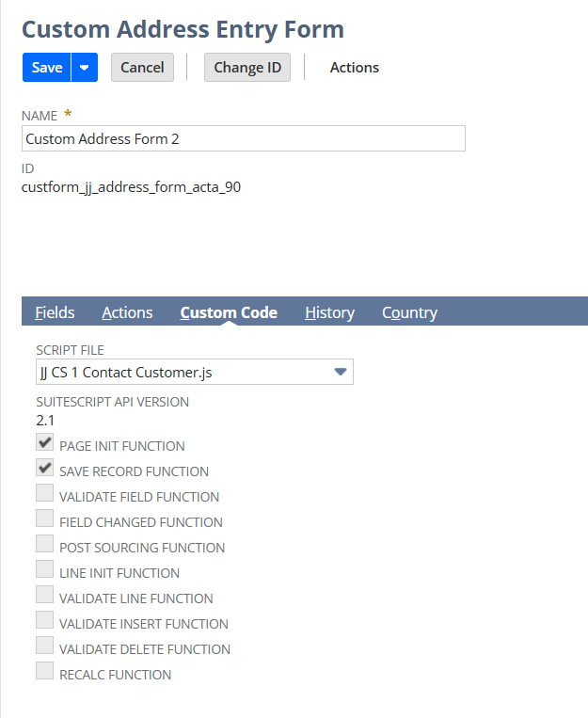Open the Actions menu at top

(x=354, y=68)
